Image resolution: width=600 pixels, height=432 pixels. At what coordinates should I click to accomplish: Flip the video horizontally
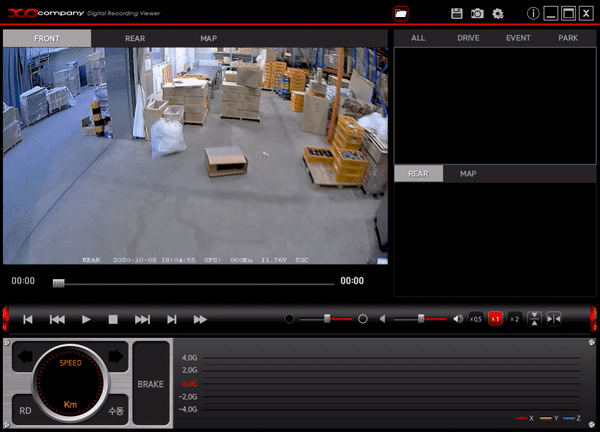pos(554,319)
